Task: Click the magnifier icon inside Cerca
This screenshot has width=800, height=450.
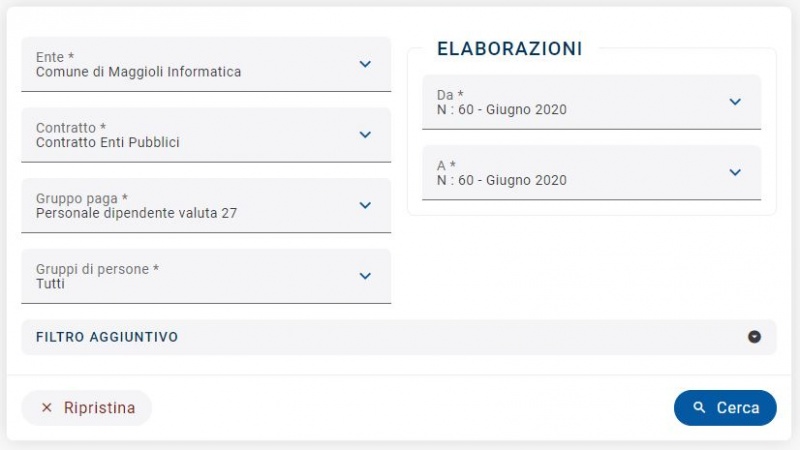Action: [x=699, y=408]
